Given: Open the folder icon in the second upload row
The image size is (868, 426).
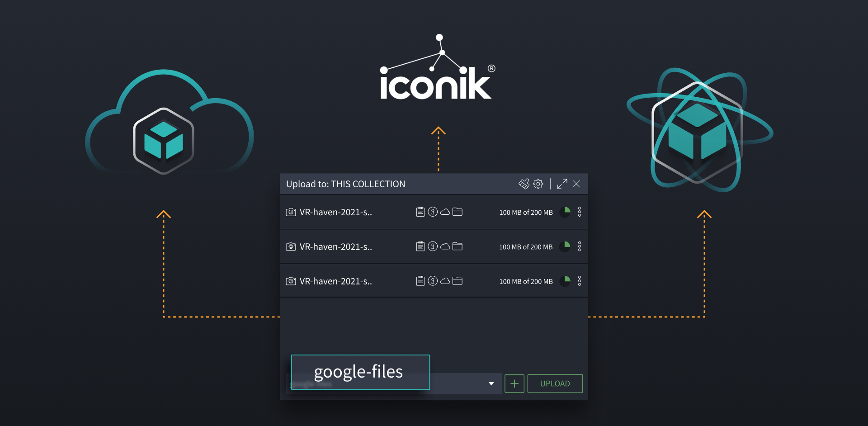Looking at the screenshot, I should (x=458, y=246).
